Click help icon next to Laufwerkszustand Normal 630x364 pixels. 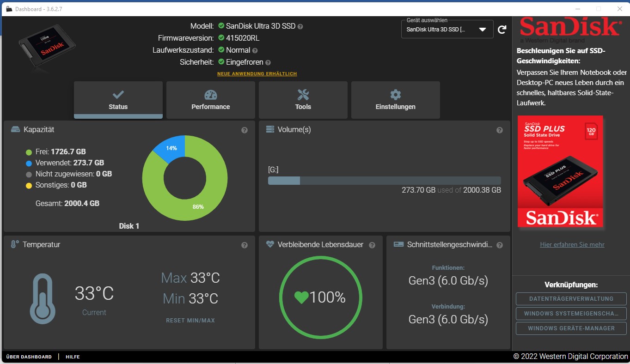(255, 50)
